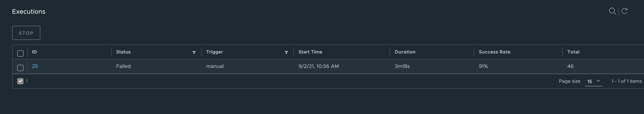This screenshot has height=114, width=644.
Task: Sort by the Start Time column header
Action: (310, 52)
